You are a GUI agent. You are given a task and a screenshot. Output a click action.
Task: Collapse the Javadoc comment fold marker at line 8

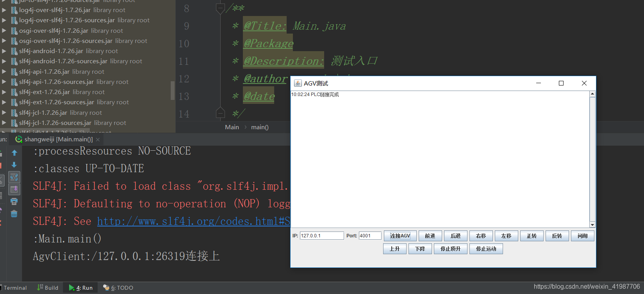click(220, 8)
